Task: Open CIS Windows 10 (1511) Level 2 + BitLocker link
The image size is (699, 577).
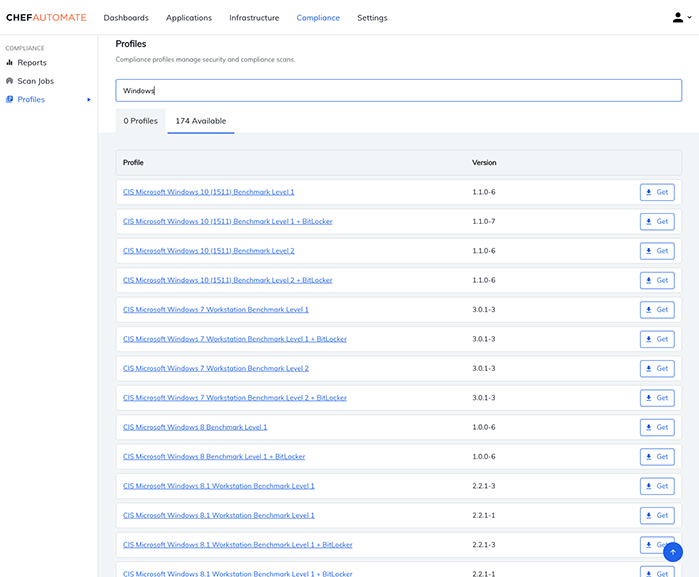Action: (x=227, y=280)
